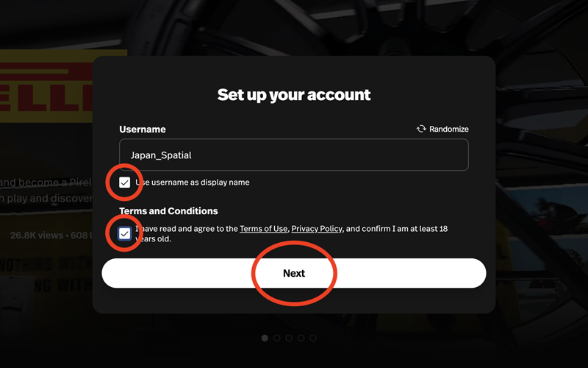Click the 'Use username as display name' label
The width and height of the screenshot is (588, 368).
pyautogui.click(x=193, y=183)
